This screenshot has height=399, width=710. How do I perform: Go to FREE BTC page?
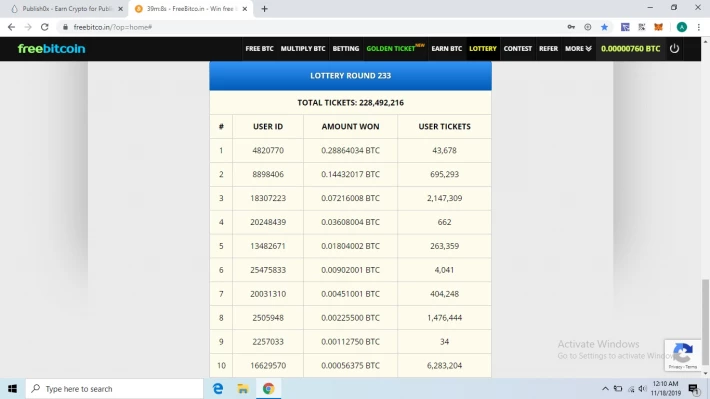(x=259, y=48)
